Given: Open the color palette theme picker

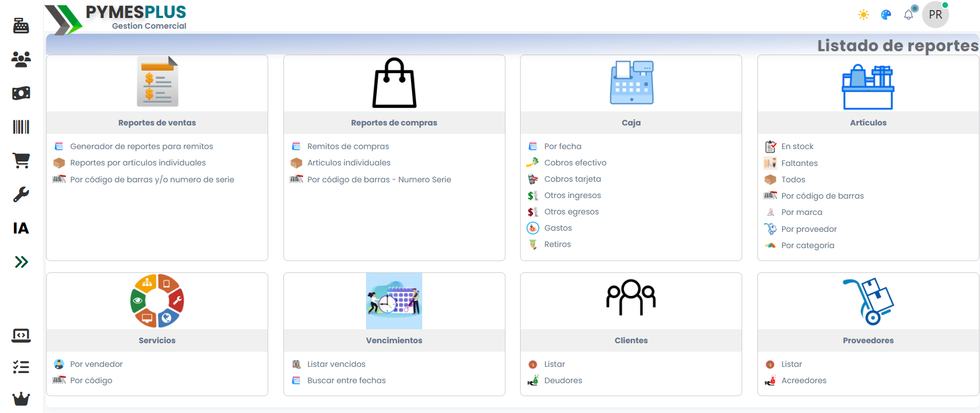Looking at the screenshot, I should coord(886,15).
